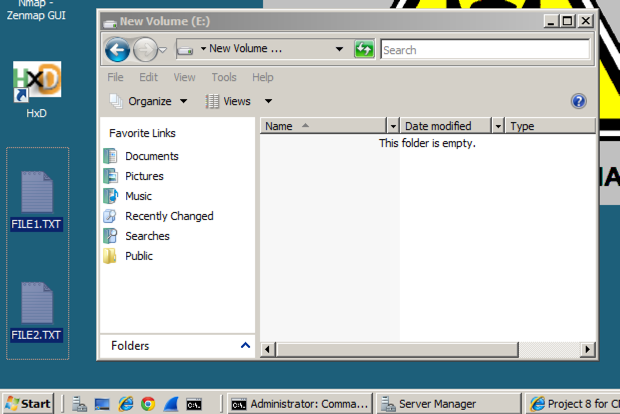620x414 pixels.
Task: Click the Public folder icon
Action: pos(110,256)
